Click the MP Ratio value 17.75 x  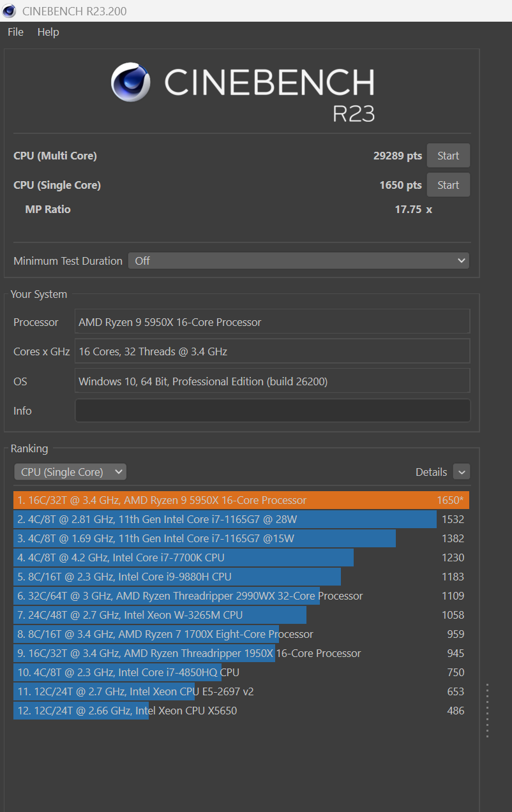pyautogui.click(x=414, y=209)
